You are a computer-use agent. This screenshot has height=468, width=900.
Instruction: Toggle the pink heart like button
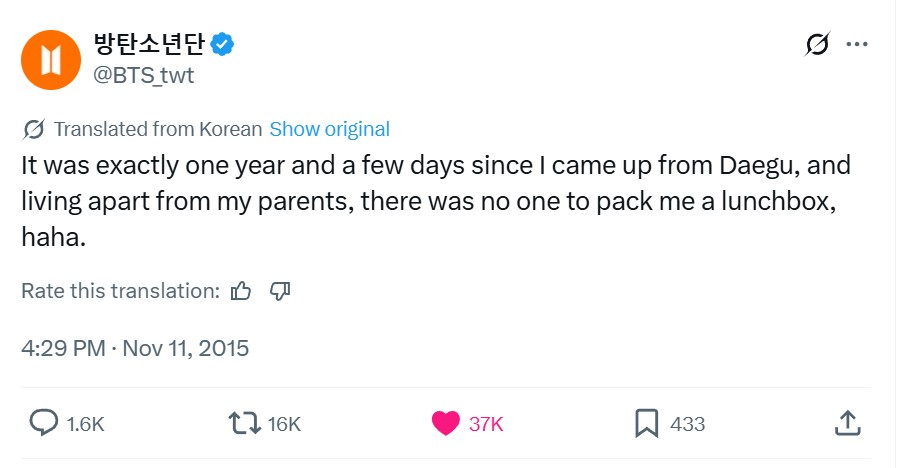click(x=446, y=423)
